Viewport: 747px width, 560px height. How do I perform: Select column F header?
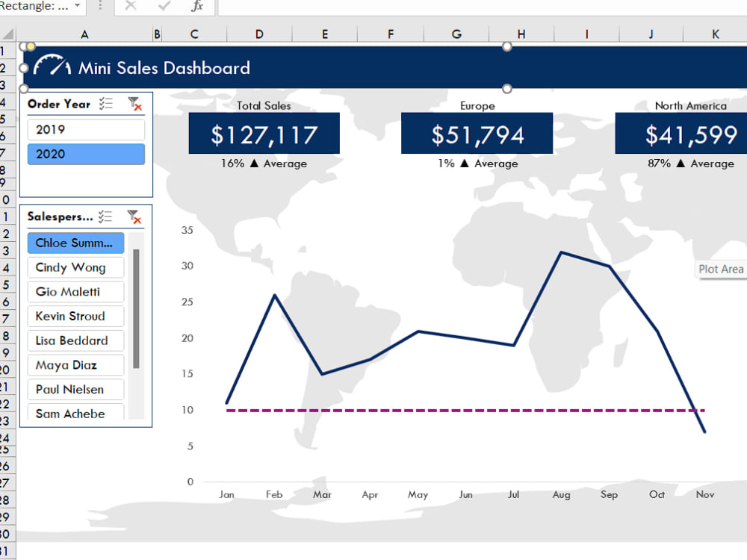391,34
